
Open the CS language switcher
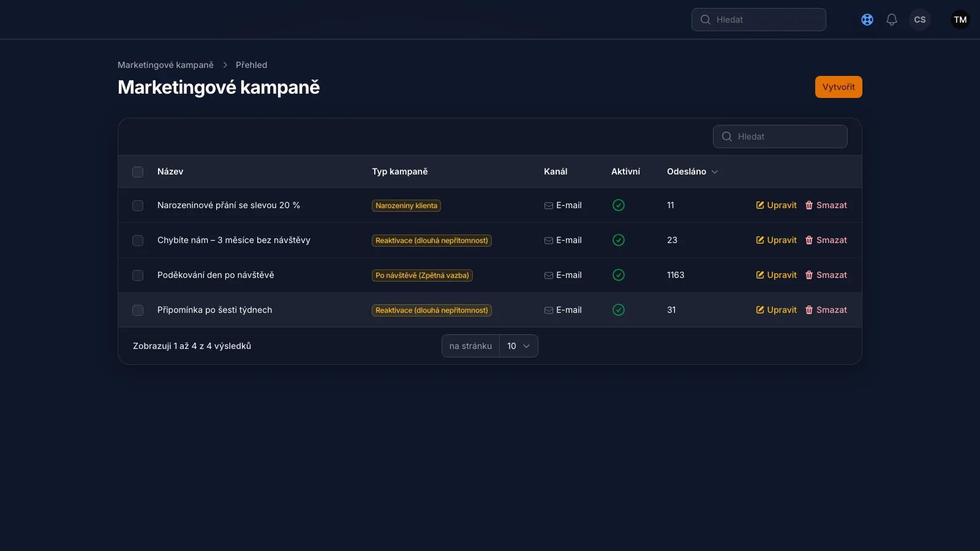920,20
